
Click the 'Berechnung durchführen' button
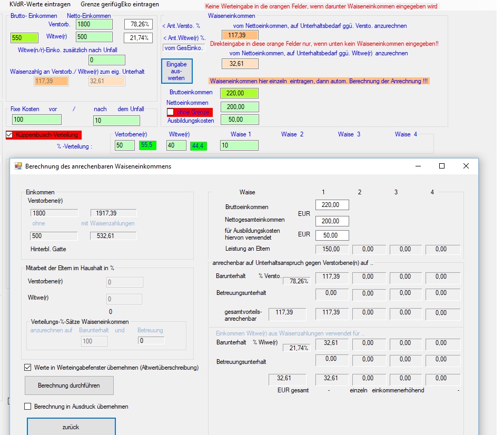[69, 385]
